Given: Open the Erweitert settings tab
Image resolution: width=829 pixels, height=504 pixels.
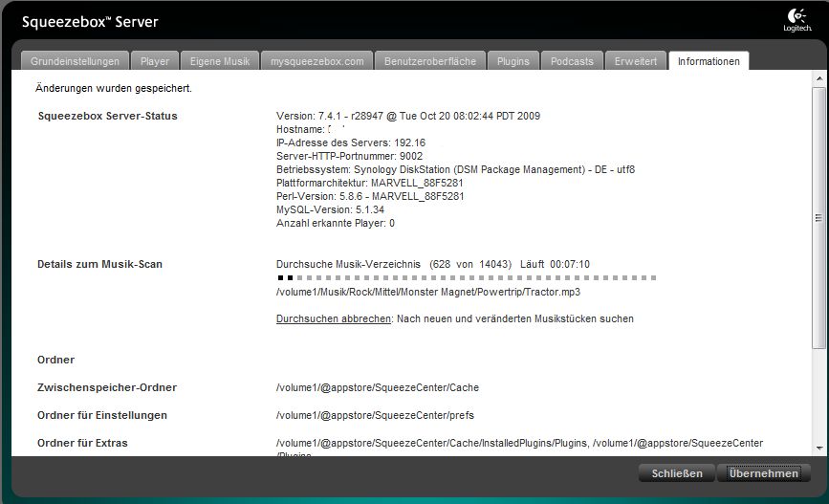Looking at the screenshot, I should point(636,61).
